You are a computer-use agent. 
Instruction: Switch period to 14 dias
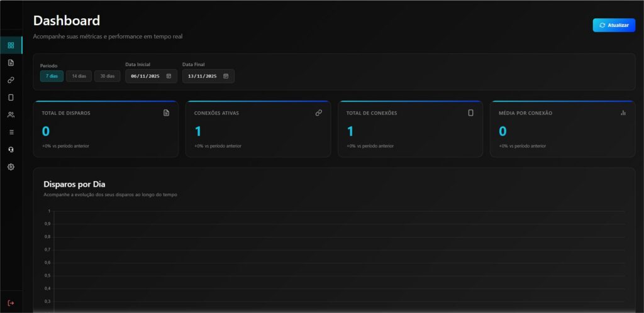(x=79, y=76)
